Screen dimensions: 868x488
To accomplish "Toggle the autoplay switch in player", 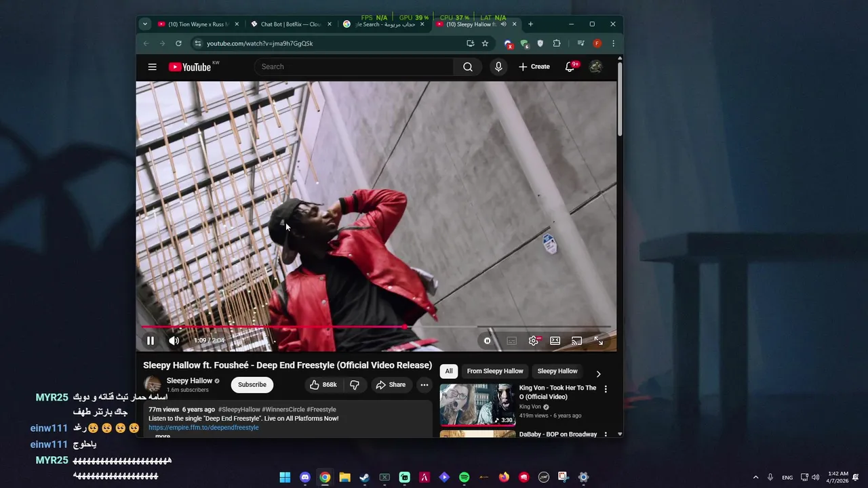I will [487, 341].
